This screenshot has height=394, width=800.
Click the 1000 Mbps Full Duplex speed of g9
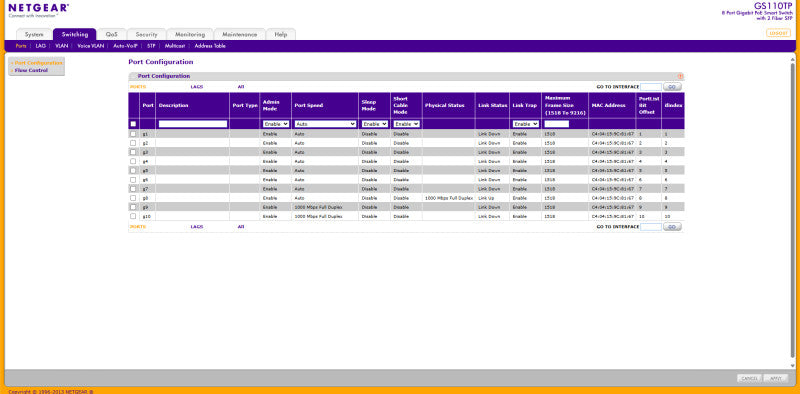point(318,207)
